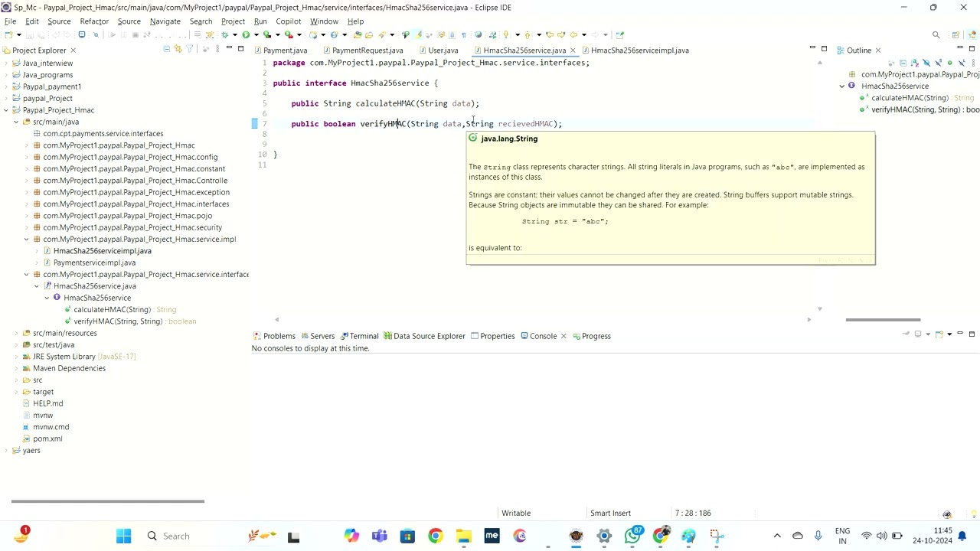This screenshot has height=551, width=980.
Task: Open the Navigate menu
Action: (165, 21)
